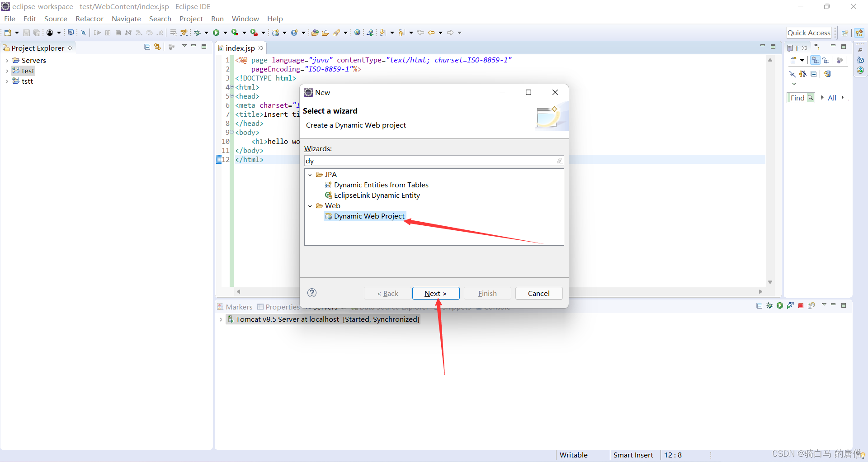Click Collapse All in Project Explorer
This screenshot has height=462, width=868.
[147, 47]
